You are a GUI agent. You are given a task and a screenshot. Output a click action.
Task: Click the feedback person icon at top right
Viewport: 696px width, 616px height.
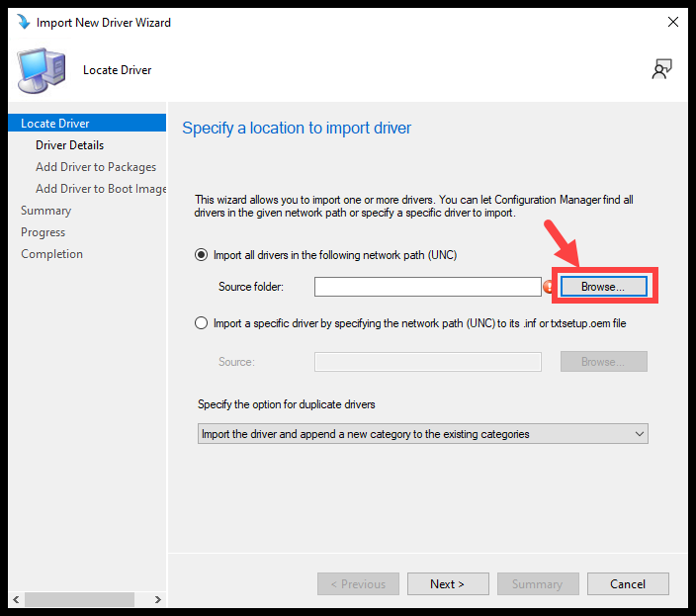point(661,69)
